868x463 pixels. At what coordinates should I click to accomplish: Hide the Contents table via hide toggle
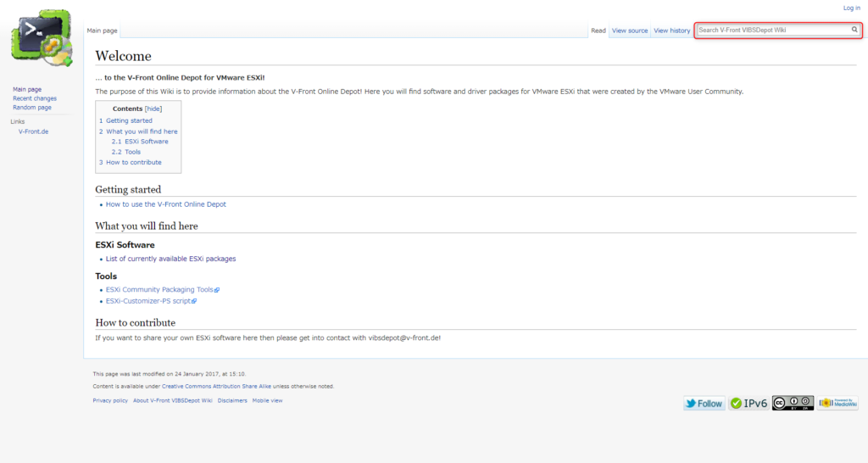click(x=153, y=109)
